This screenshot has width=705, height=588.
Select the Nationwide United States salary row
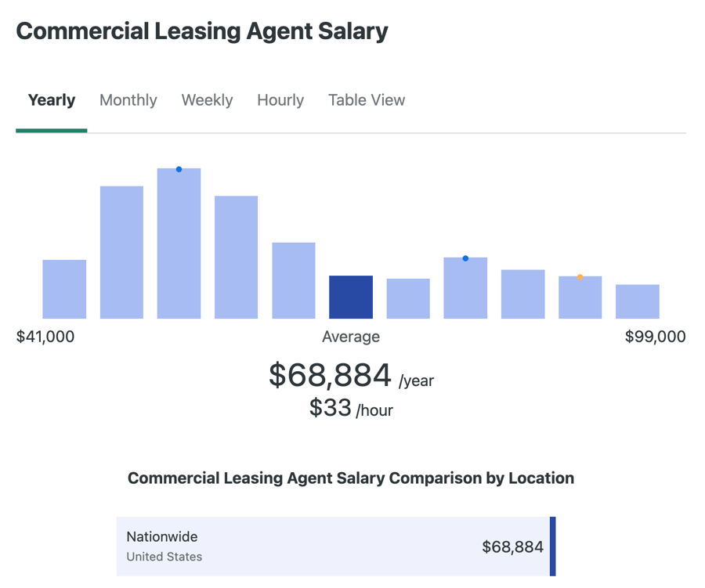[335, 546]
